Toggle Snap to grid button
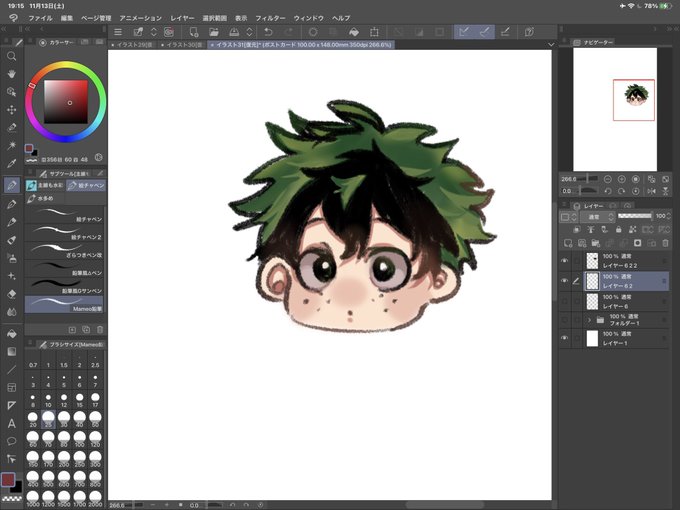 pyautogui.click(x=505, y=32)
